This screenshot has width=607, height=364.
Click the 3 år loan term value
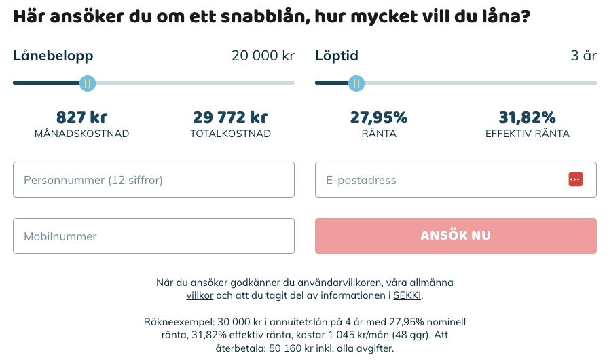tap(583, 56)
